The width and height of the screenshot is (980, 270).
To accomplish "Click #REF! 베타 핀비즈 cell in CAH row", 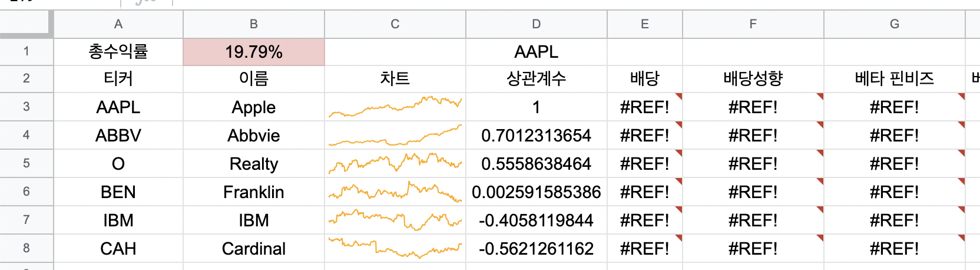I will click(x=895, y=248).
